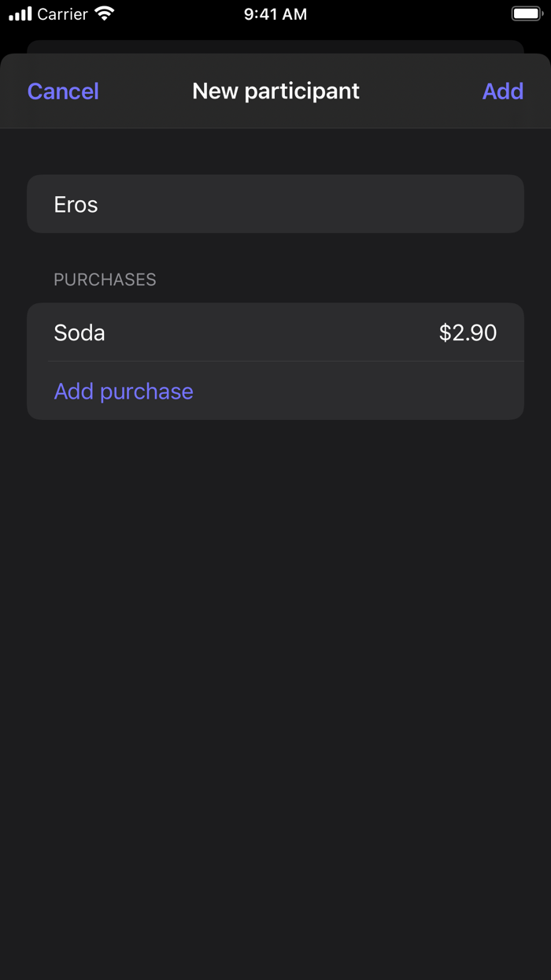Screen dimensions: 551x980
Task: Confirm with the Add button
Action: (502, 91)
